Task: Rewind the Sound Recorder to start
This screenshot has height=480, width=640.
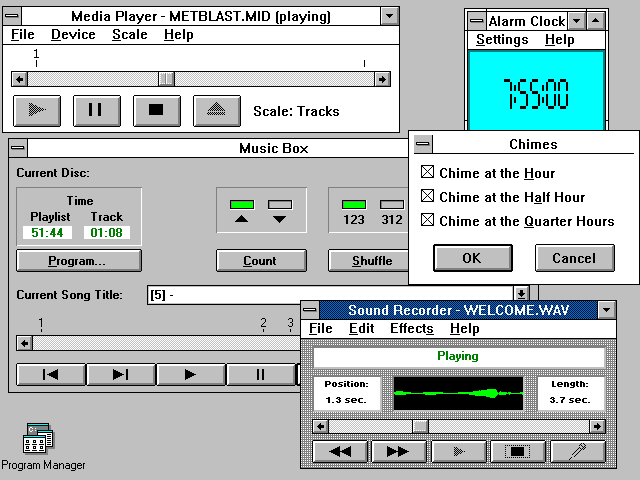Action: (340, 452)
